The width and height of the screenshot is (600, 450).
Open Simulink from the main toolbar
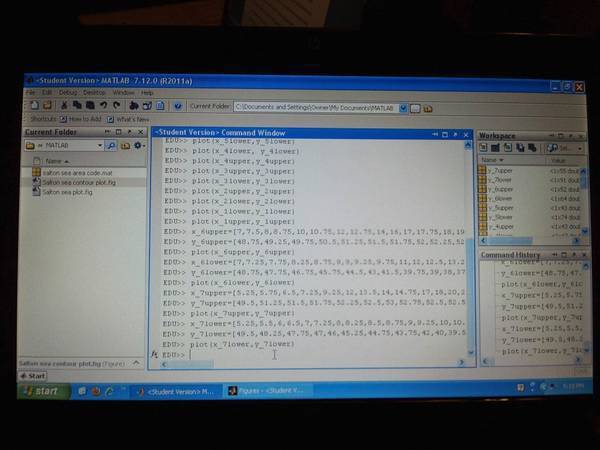click(x=134, y=106)
